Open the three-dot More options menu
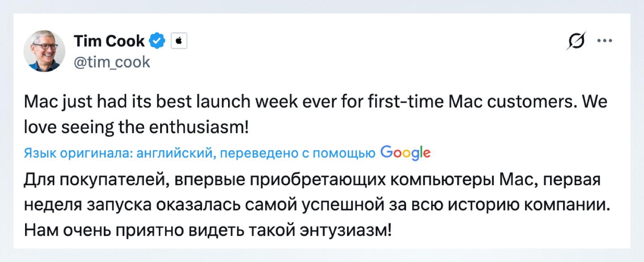The height and width of the screenshot is (262, 644). (x=605, y=41)
